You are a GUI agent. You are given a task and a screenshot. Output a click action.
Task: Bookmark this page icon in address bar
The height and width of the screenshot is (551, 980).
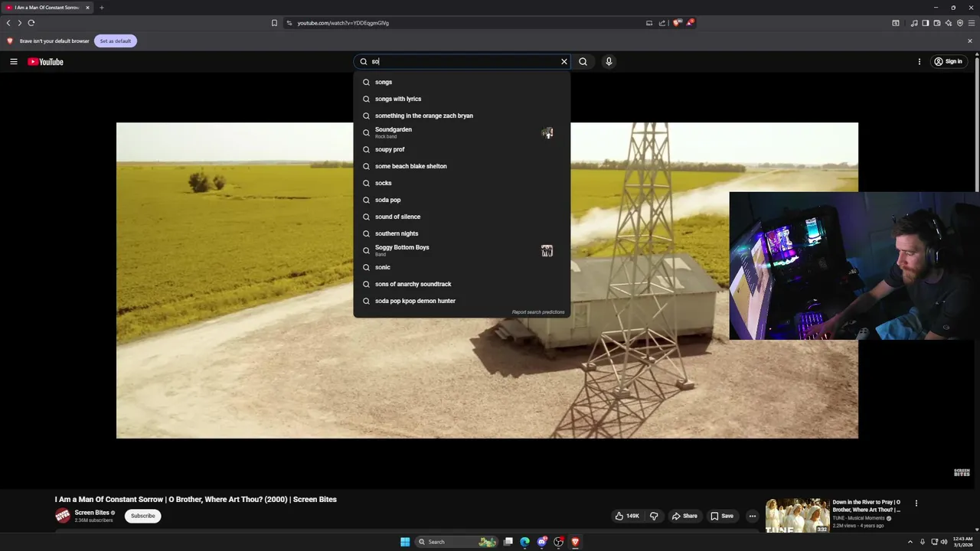pos(274,23)
